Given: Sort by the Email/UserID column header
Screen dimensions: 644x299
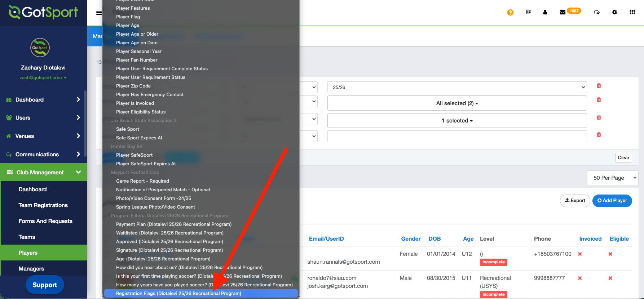Looking at the screenshot, I should [326, 239].
